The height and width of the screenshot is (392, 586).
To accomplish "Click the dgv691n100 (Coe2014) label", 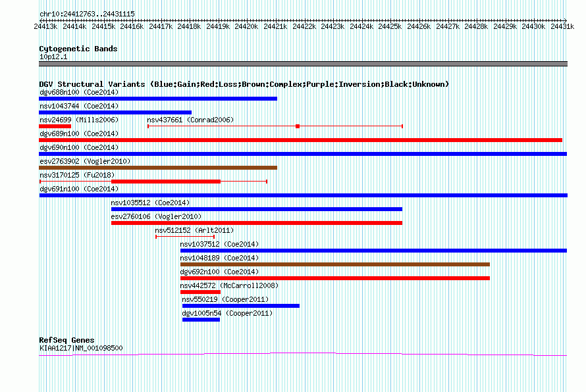I will 79,189.
